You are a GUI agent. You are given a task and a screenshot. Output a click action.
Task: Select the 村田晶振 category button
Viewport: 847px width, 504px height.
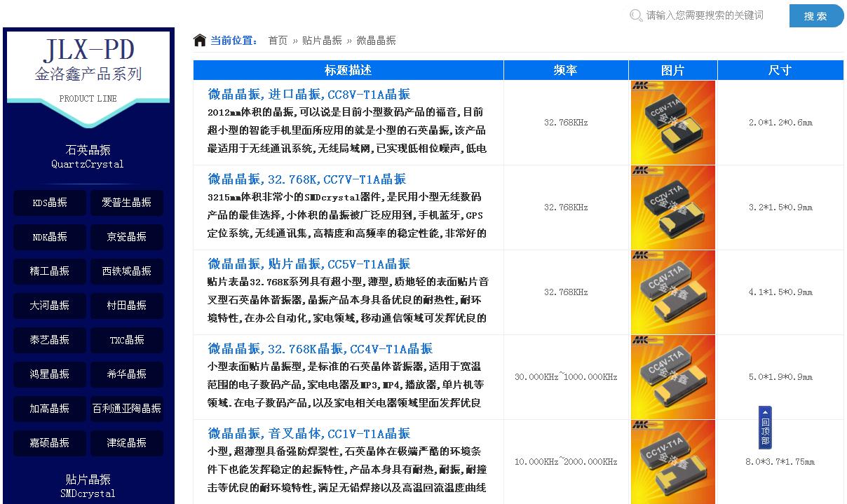pyautogui.click(x=126, y=306)
